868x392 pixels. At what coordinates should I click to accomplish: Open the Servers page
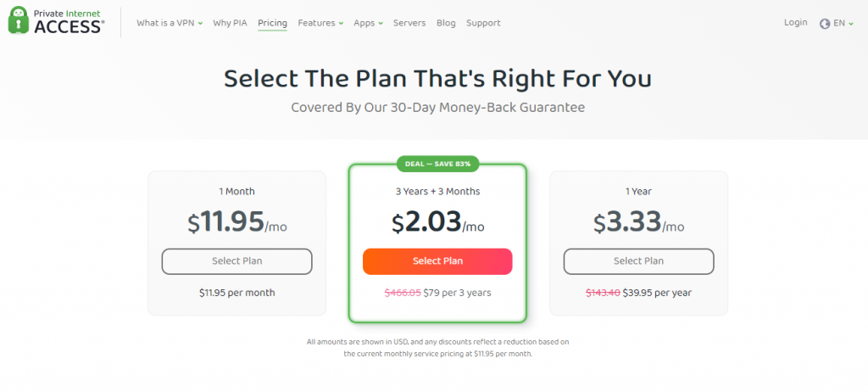point(409,23)
